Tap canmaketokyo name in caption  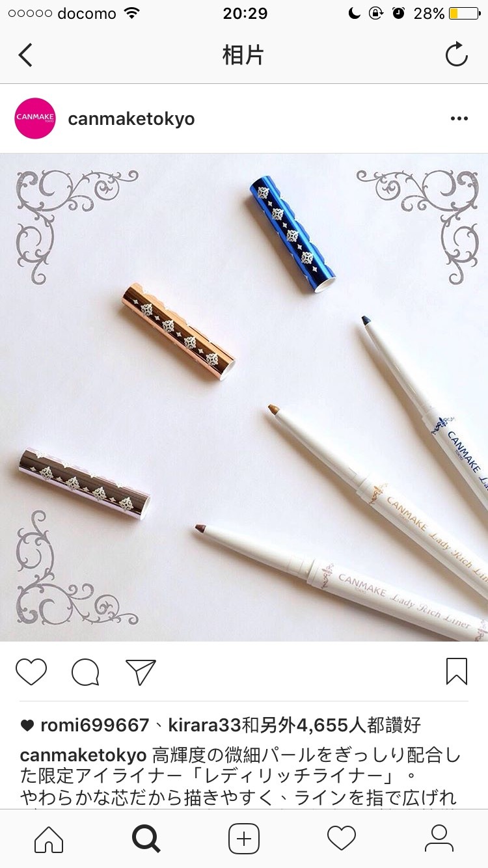point(83,756)
